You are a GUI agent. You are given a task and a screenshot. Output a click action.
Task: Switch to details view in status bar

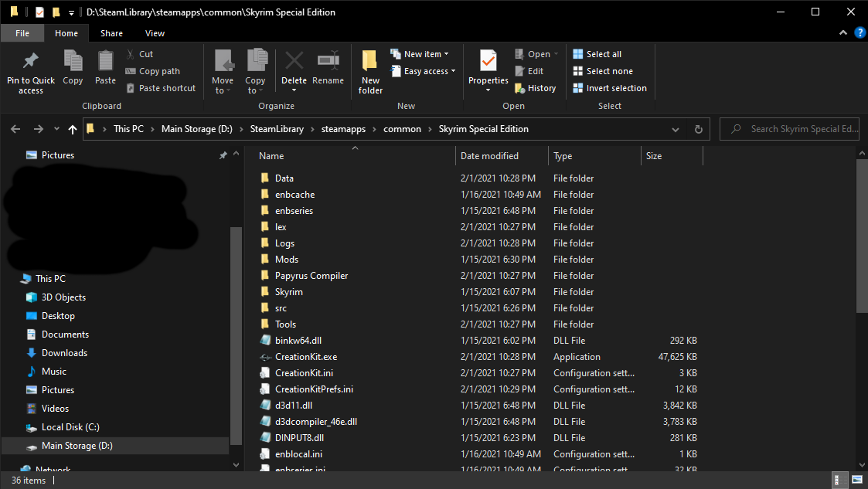840,480
